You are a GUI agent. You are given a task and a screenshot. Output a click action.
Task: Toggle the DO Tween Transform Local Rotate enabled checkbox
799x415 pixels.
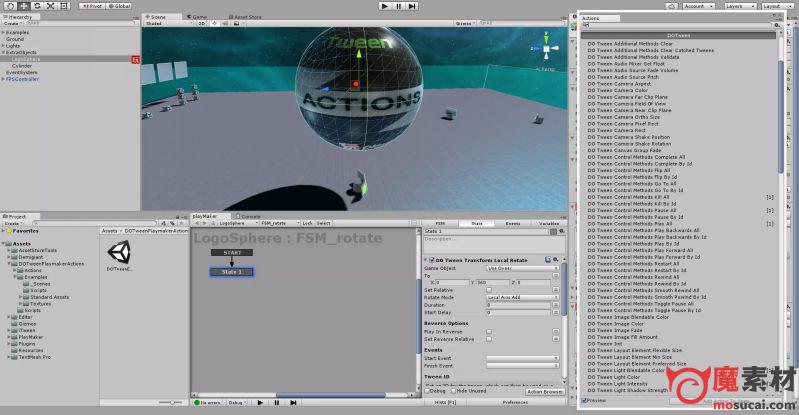tap(432, 260)
